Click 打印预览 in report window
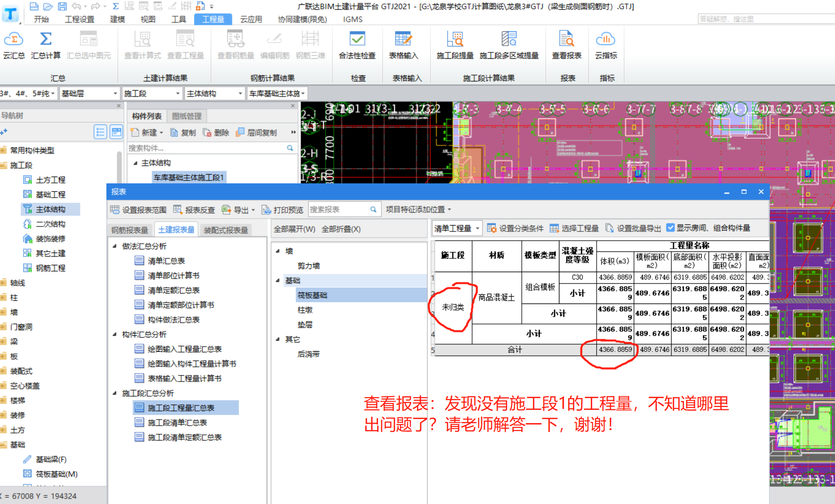This screenshot has width=835, height=504. click(x=282, y=210)
